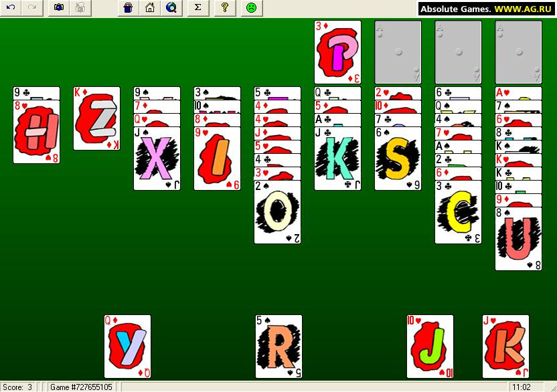
Task: Click the Ace of spades in eighth column
Action: point(458,147)
